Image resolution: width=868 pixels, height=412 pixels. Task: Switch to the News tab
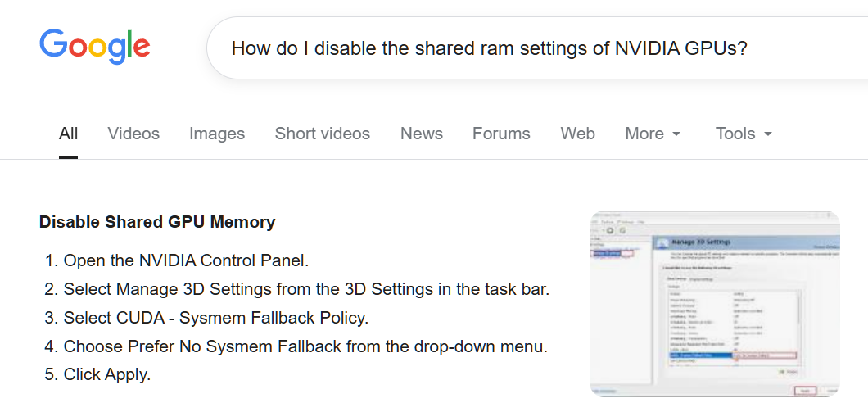pyautogui.click(x=422, y=134)
